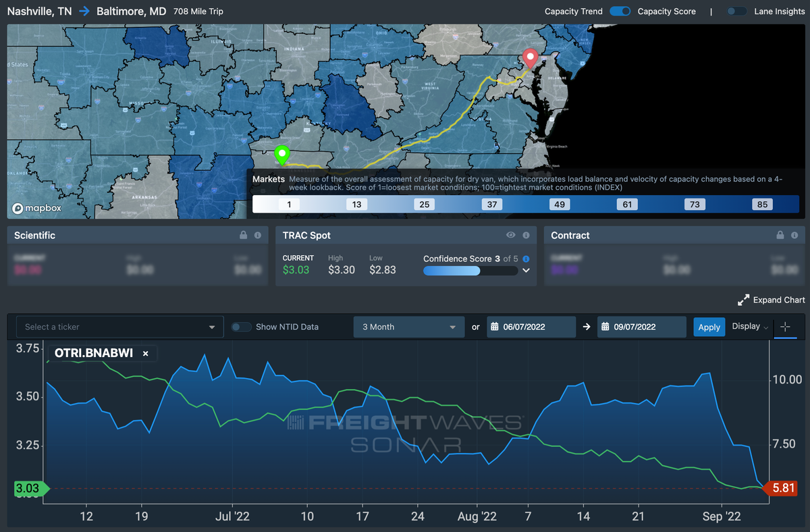Screen dimensions: 810x532
Task: Click the red Baltimore destination pin
Action: point(531,58)
